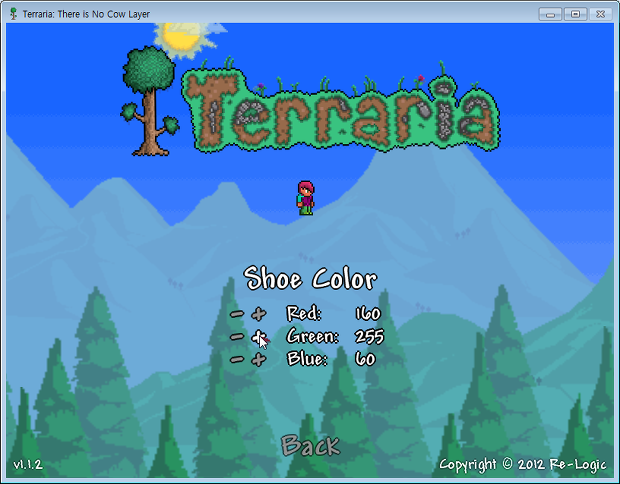Click the Green value 255
The height and width of the screenshot is (484, 620).
tap(369, 337)
